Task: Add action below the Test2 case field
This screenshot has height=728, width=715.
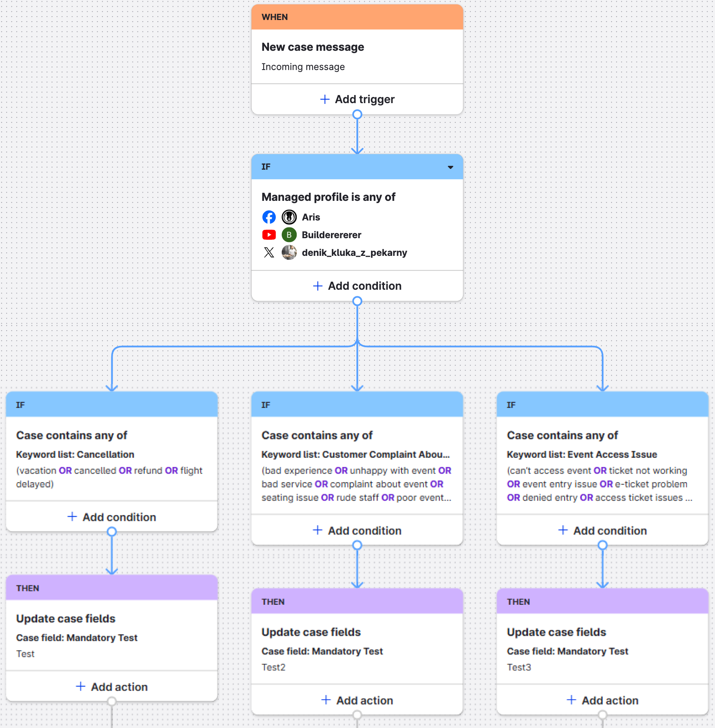Action: (357, 700)
